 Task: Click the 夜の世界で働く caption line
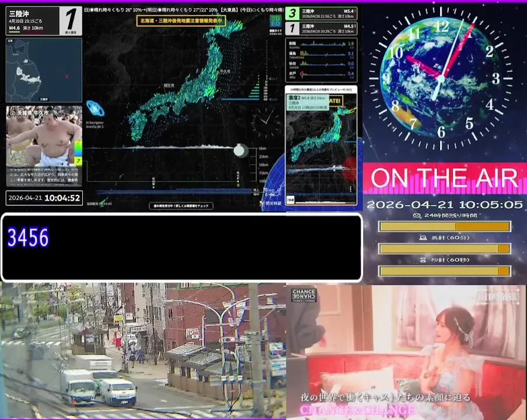[386, 397]
